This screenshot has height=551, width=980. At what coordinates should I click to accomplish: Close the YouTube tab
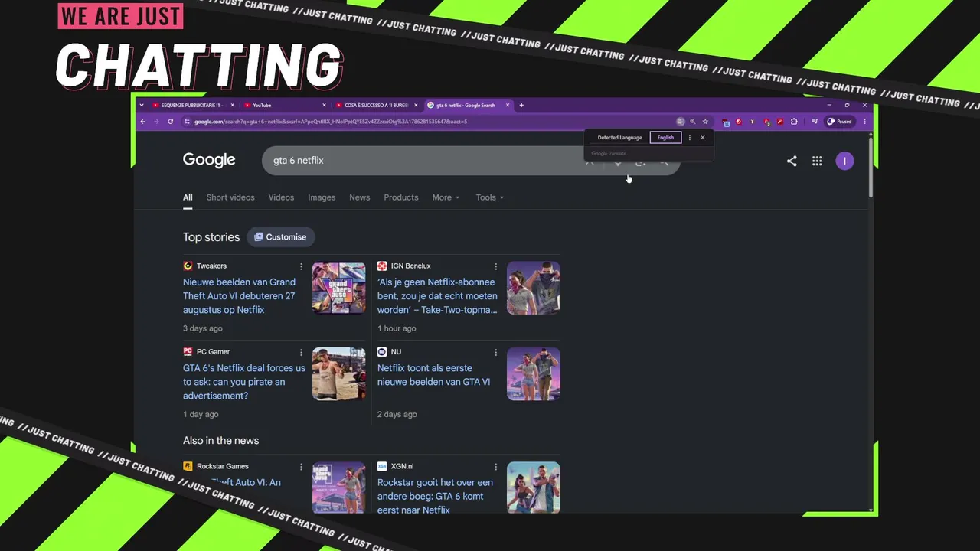tap(324, 105)
